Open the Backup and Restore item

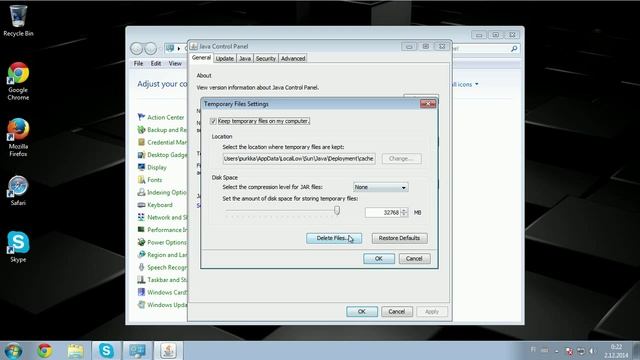[x=162, y=130]
